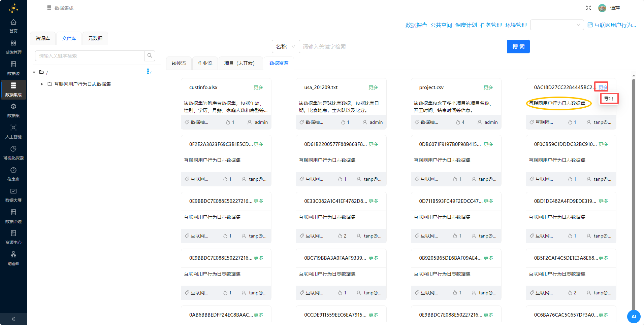
Task: Open 更多 on 0D711B593FC49F2EDCC47 card
Action: click(x=488, y=201)
